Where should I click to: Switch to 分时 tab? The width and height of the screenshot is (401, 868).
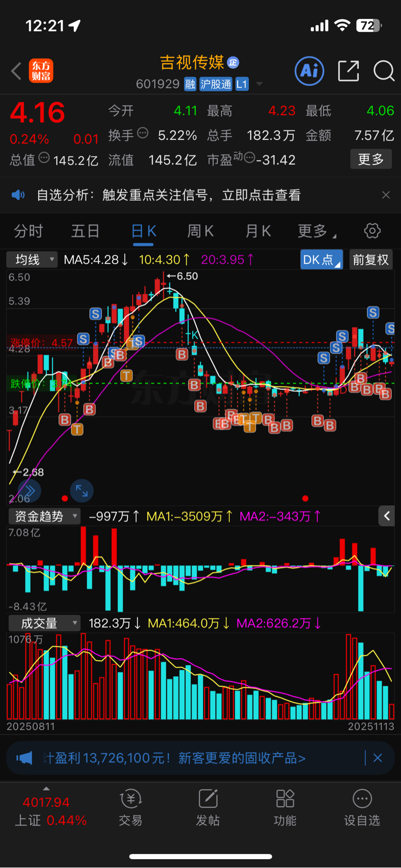point(28,231)
